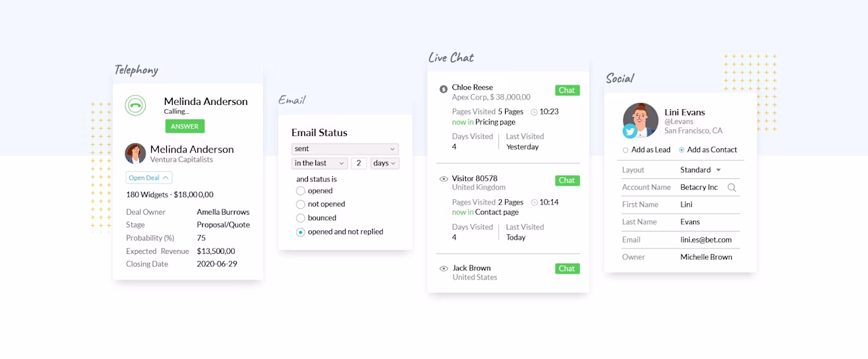The width and height of the screenshot is (868, 359).
Task: Answer the incoming call from Melinda
Action: (184, 126)
